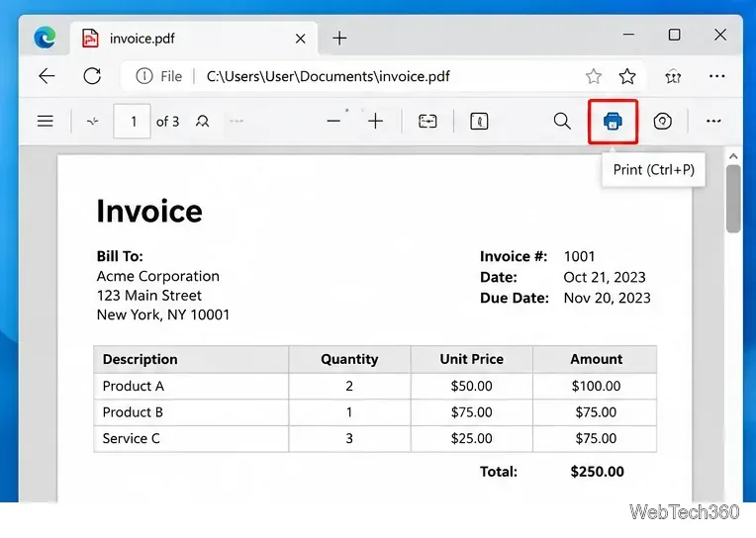Click the 'Bill To:' label
Image resolution: width=756 pixels, height=538 pixels.
120,256
